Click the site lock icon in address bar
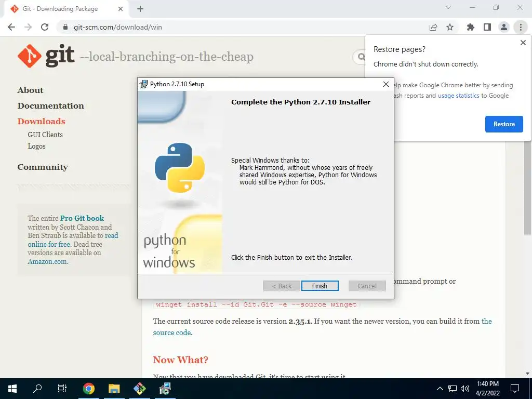This screenshot has width=532, height=399. pyautogui.click(x=66, y=27)
